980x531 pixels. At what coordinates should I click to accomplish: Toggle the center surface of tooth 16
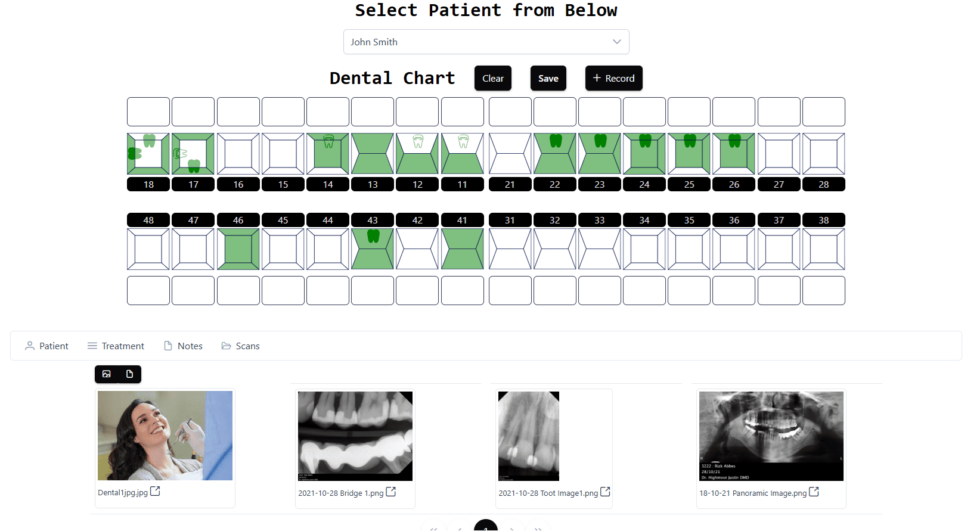238,154
